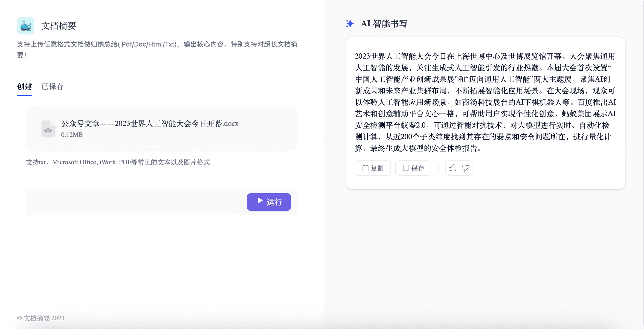This screenshot has width=644, height=329.
Task: Click the whale app logo icon
Action: click(26, 26)
